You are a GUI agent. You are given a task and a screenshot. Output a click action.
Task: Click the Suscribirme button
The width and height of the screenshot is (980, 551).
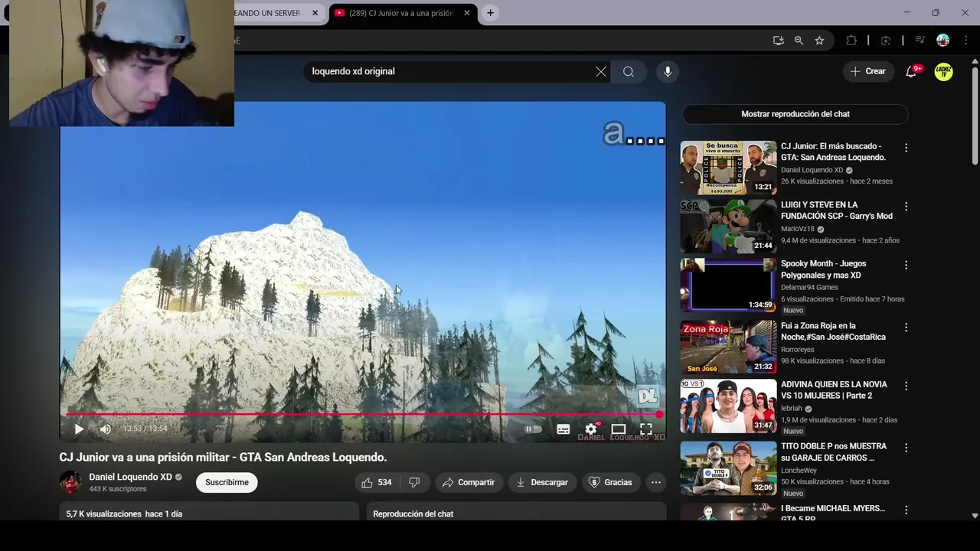point(227,482)
